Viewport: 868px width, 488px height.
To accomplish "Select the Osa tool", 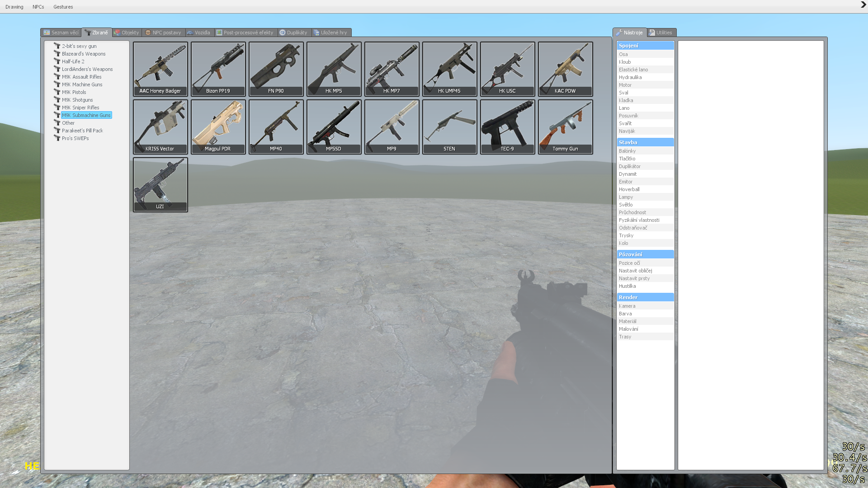I will (x=645, y=54).
